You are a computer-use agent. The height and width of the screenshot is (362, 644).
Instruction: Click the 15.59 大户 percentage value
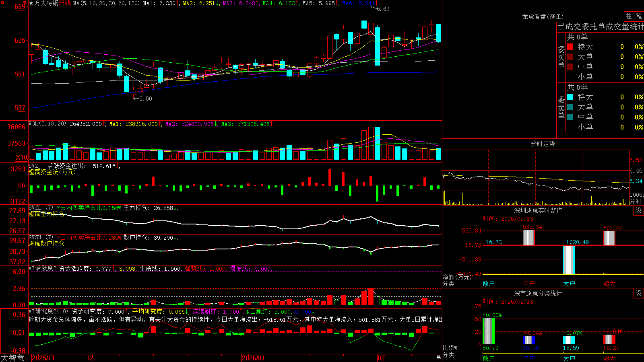tap(571, 348)
